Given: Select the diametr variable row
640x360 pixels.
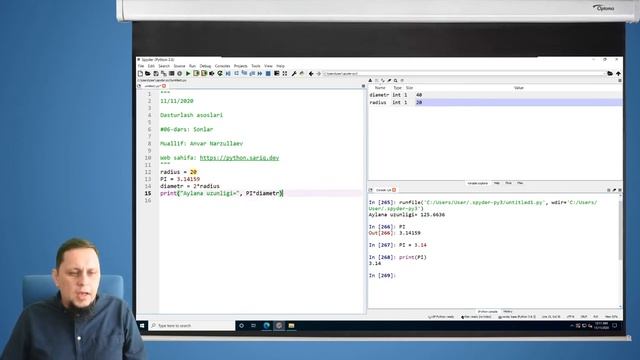Looking at the screenshot, I should tap(495, 95).
